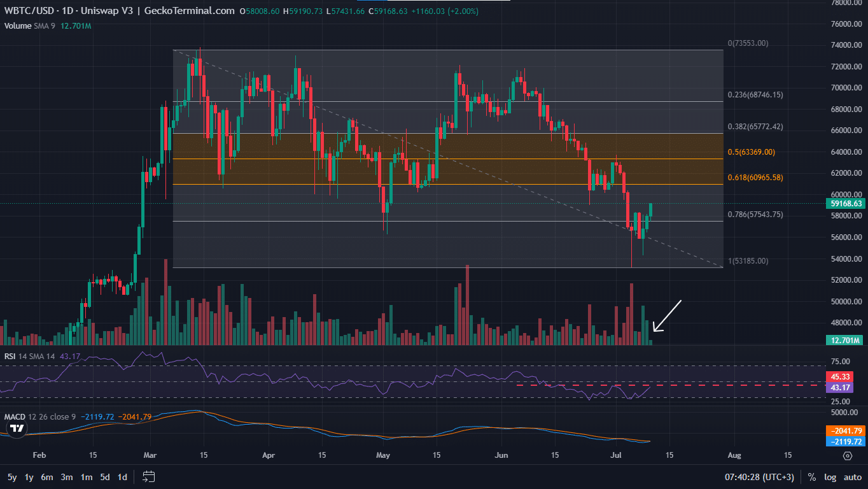
Task: Select the 1y time range
Action: click(29, 477)
